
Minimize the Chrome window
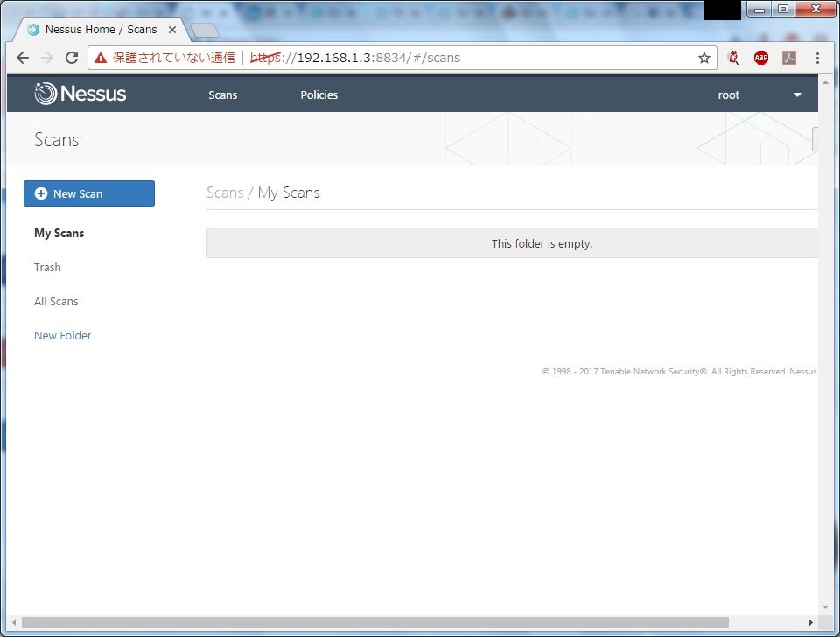(x=759, y=9)
